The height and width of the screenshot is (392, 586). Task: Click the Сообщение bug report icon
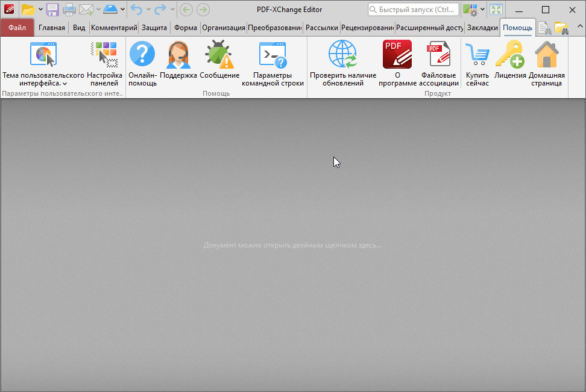[219, 55]
